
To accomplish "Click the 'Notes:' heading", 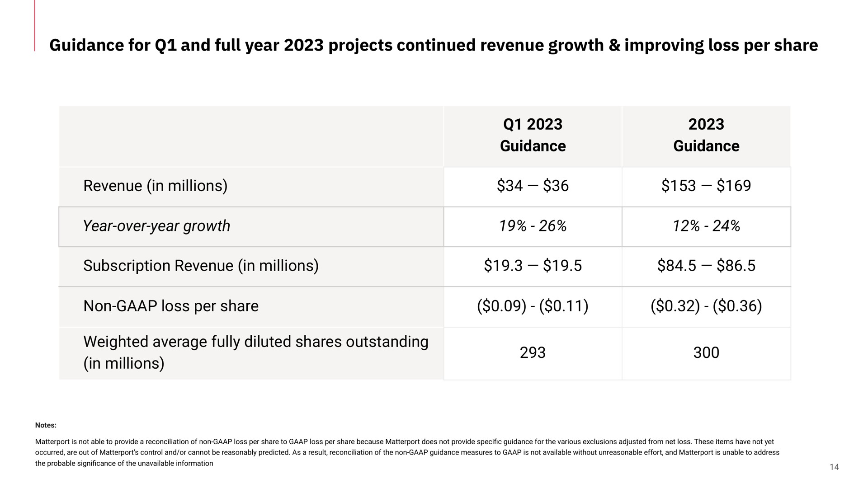I will (x=46, y=425).
